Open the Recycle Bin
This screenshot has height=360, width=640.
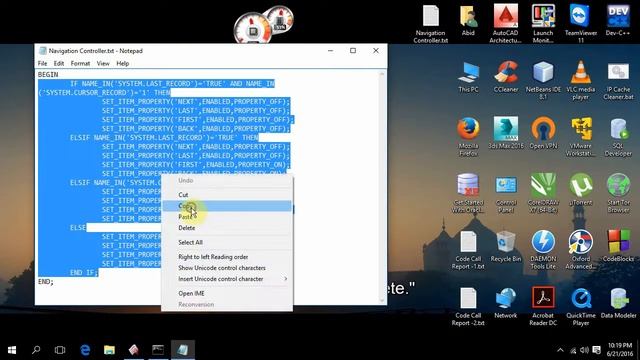coord(505,247)
